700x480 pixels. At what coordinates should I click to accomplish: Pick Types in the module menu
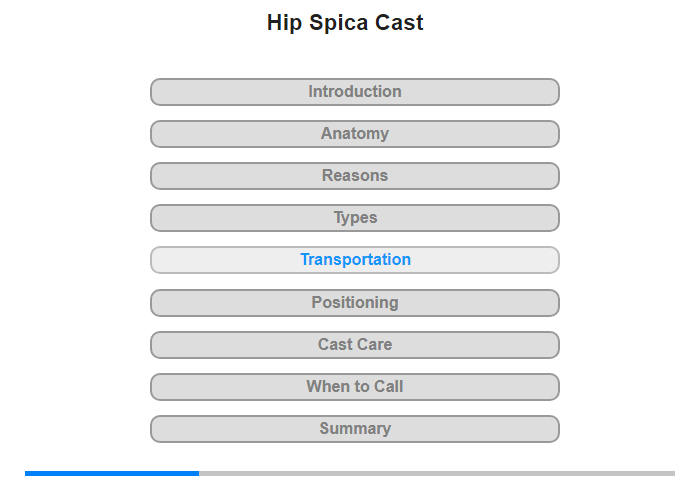[355, 218]
